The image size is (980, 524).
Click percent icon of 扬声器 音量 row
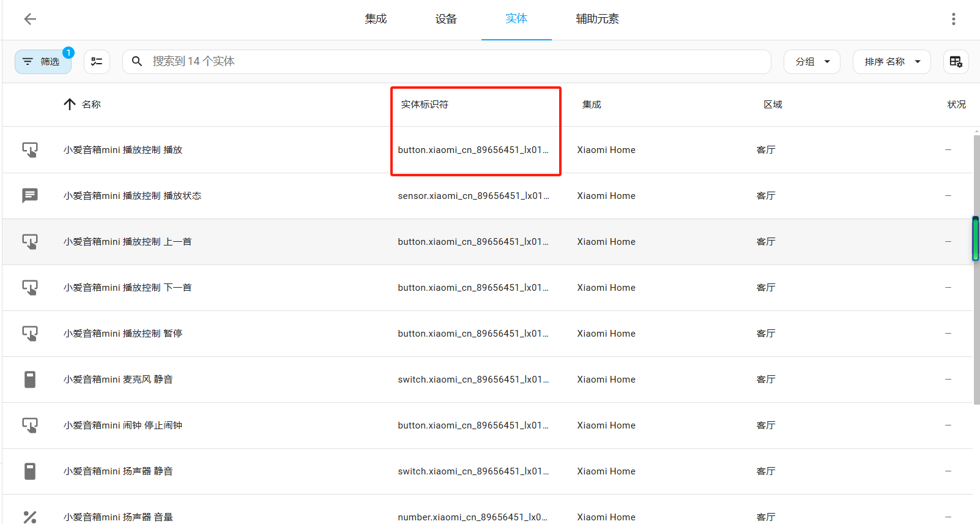(x=30, y=517)
